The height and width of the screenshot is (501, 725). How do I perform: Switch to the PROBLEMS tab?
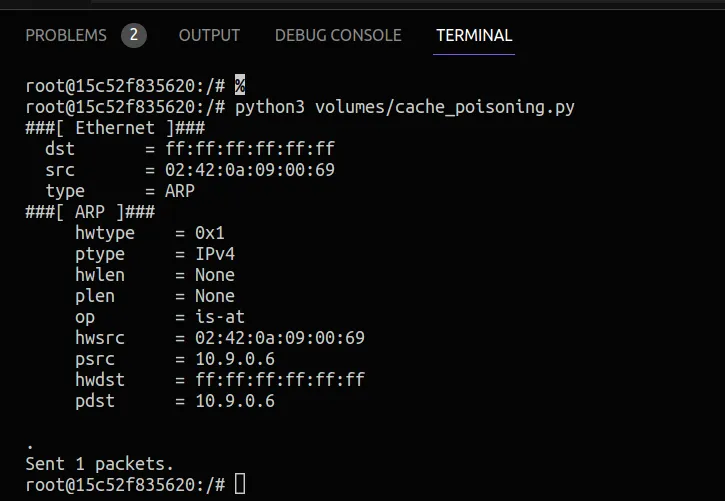pos(66,35)
